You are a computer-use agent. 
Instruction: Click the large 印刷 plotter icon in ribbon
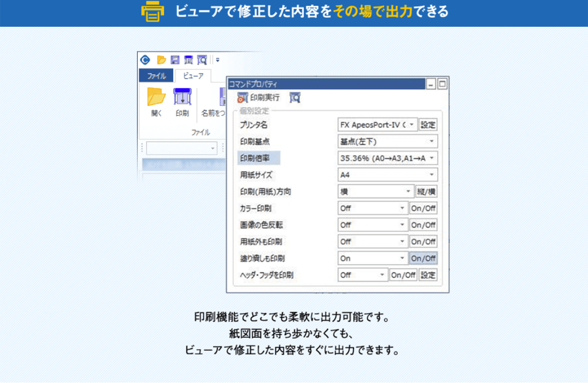(x=182, y=97)
